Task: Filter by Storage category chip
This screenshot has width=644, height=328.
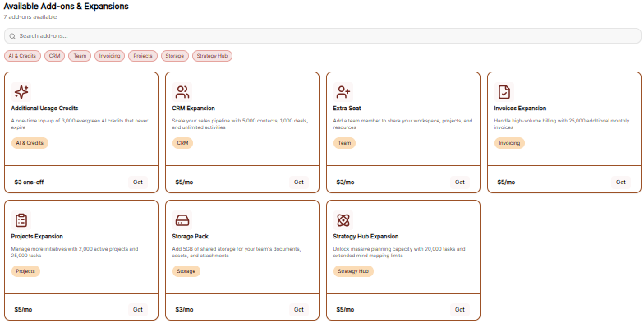Action: pos(175,56)
